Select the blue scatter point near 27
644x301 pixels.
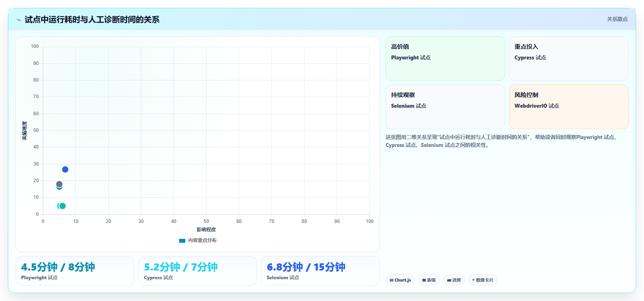tap(65, 170)
